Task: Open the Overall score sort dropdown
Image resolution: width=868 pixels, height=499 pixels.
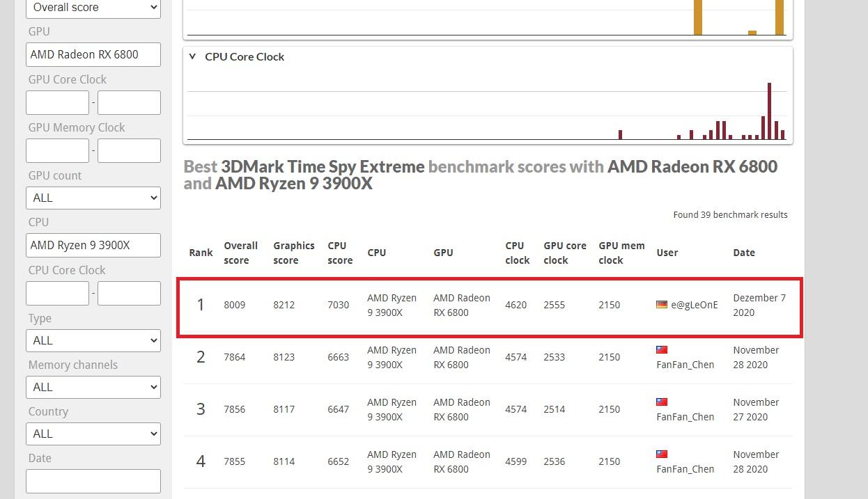Action: click(93, 8)
